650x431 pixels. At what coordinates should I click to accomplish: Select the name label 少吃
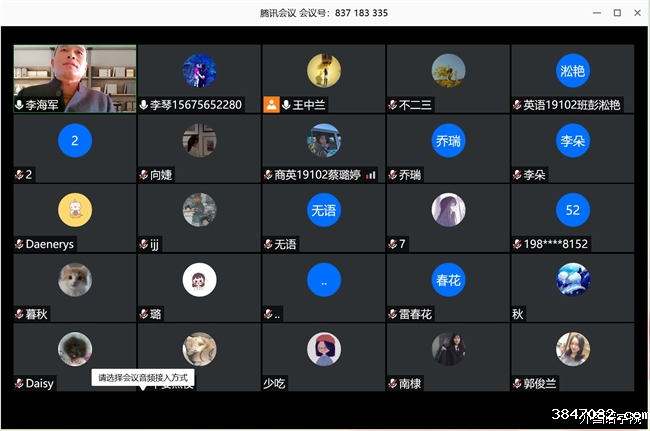274,384
